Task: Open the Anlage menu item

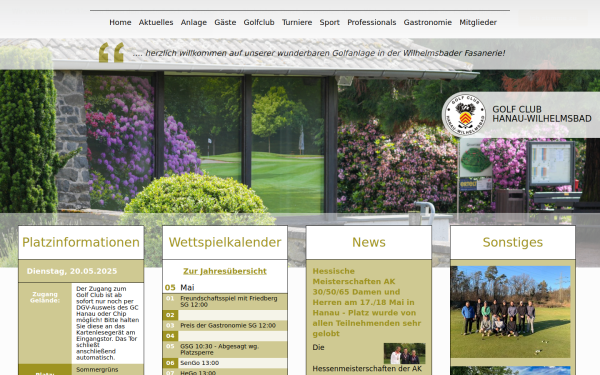Action: pyautogui.click(x=194, y=22)
